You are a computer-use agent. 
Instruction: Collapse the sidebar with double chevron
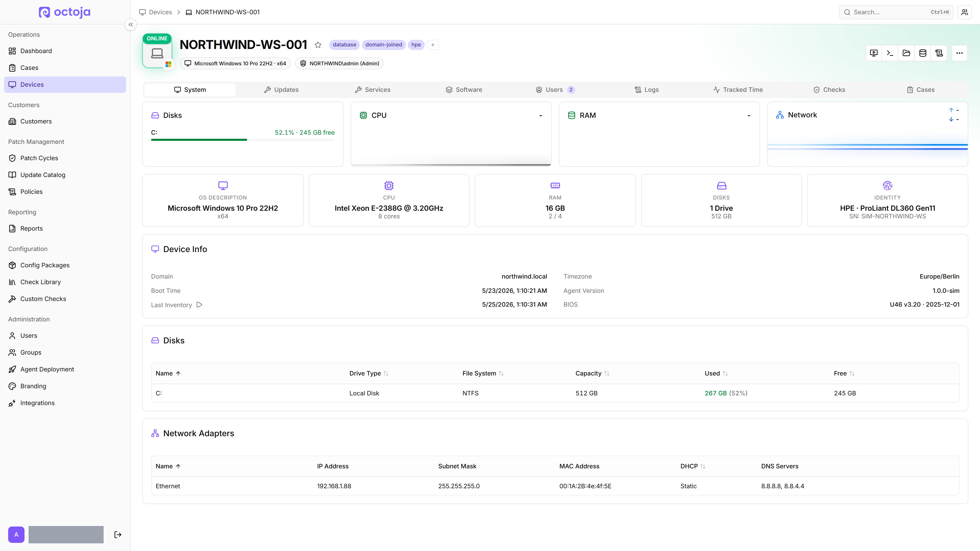click(x=130, y=25)
